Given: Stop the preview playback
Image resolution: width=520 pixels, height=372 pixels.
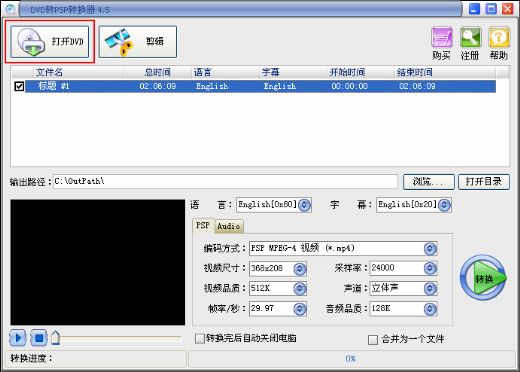Looking at the screenshot, I should pos(39,338).
